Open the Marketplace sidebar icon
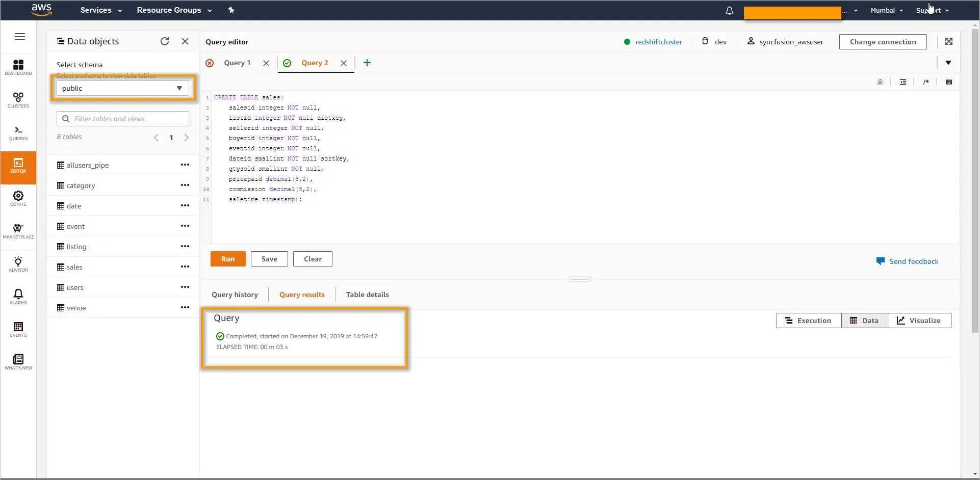The width and height of the screenshot is (980, 480). click(x=18, y=231)
